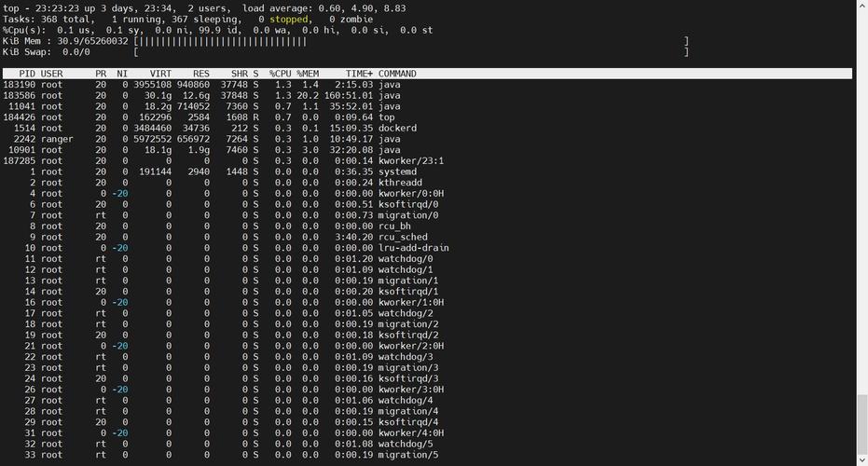Click the 3:40.20 TIME+ value
Image resolution: width=868 pixels, height=466 pixels.
pos(354,237)
